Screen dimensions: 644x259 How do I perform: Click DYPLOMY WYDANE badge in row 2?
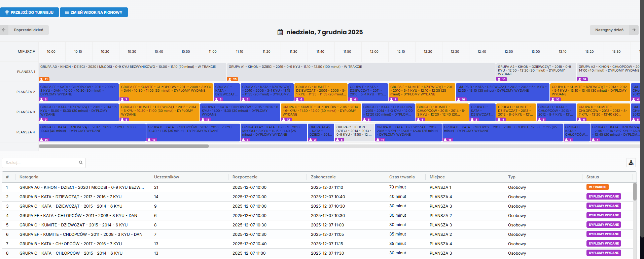click(x=604, y=197)
